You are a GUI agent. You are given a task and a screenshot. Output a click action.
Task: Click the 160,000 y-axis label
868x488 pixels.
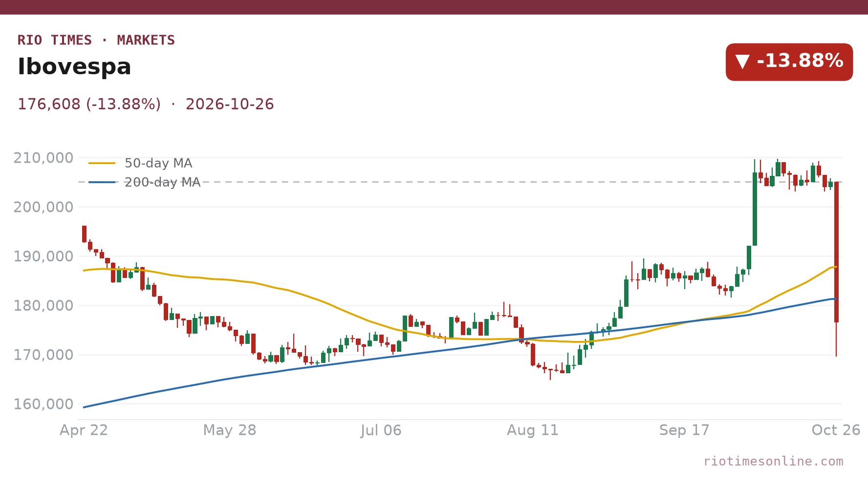[43, 404]
